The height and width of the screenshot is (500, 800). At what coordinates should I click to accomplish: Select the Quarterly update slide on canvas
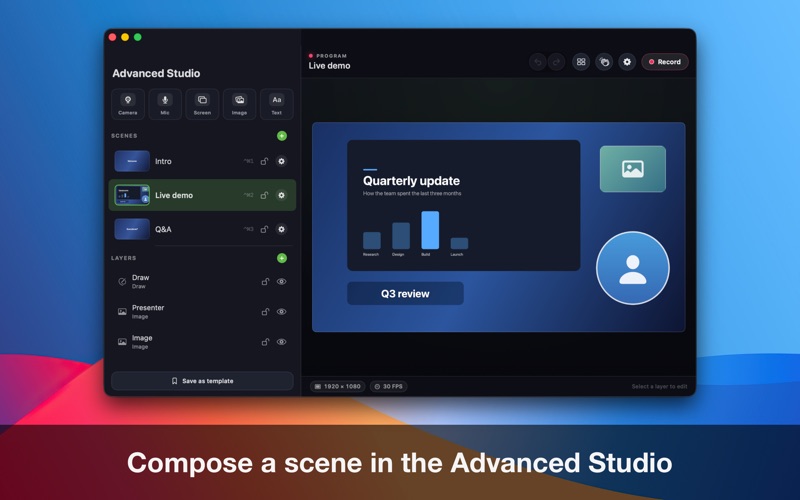tap(463, 205)
